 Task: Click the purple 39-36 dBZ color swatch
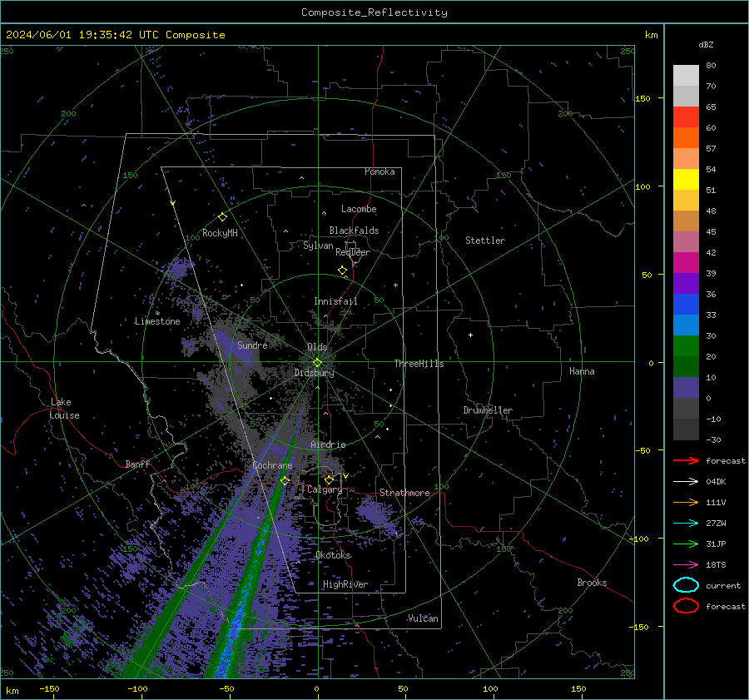click(x=686, y=284)
